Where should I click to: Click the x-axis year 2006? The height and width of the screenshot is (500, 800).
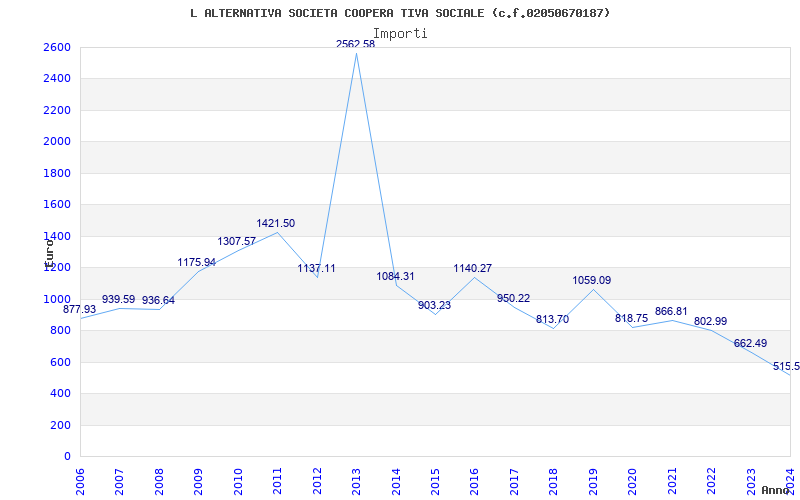80,481
